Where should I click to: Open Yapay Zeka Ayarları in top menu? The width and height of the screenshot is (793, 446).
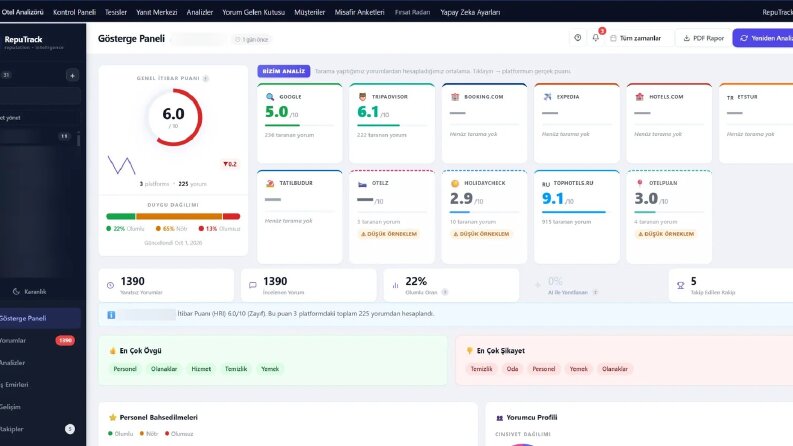[x=470, y=12]
